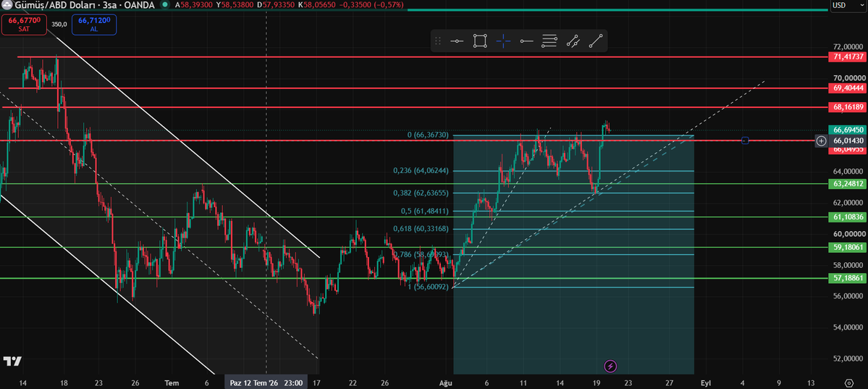This screenshot has height=389, width=868.
Task: Click the opening value A58,39300
Action: point(194,4)
